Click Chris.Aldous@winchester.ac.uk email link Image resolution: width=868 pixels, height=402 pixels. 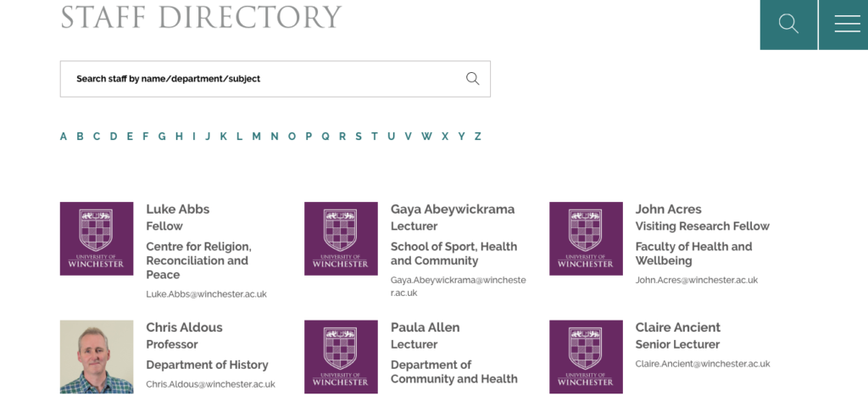point(210,384)
